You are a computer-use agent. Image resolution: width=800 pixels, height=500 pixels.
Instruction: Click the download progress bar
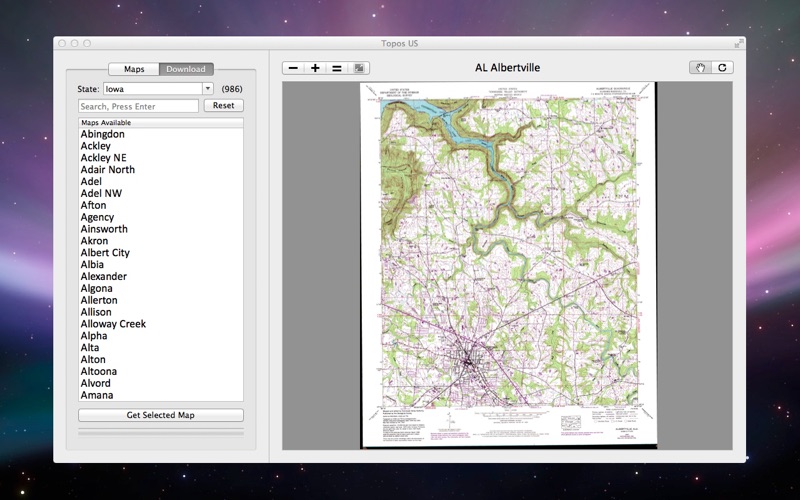160,433
